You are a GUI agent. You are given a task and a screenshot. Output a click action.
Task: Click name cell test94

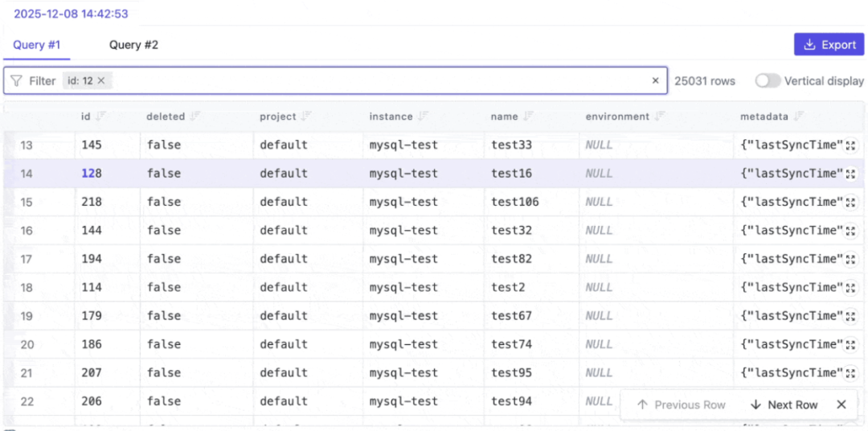(511, 401)
